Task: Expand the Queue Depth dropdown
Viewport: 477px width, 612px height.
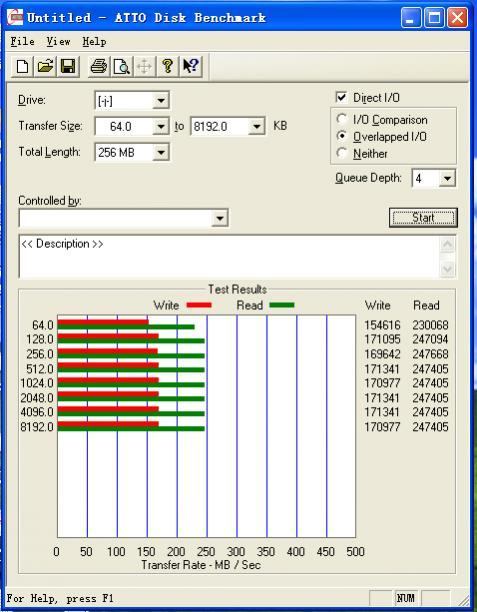Action: [x=447, y=178]
